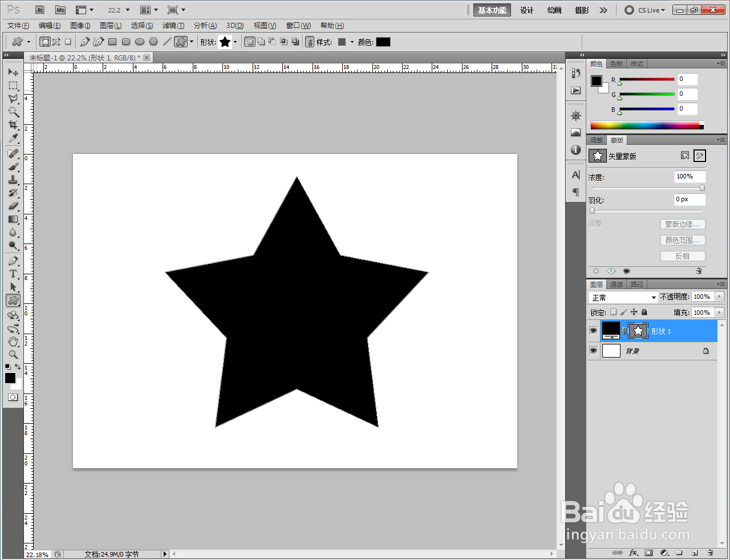Toggle the layer style link button
Viewport: 730px width, 560px height.
tap(310, 42)
